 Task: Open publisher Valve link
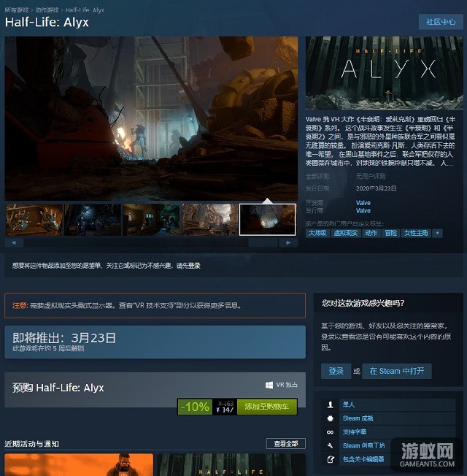tap(363, 211)
